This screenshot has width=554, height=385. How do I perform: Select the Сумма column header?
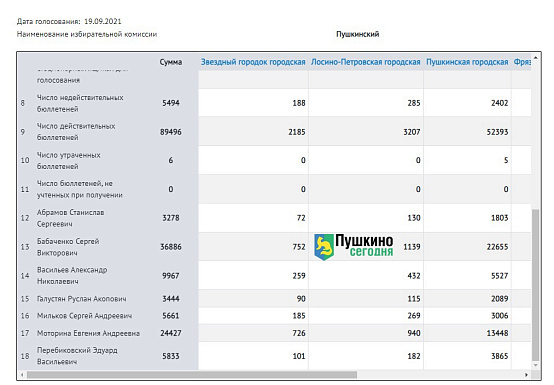tap(171, 62)
